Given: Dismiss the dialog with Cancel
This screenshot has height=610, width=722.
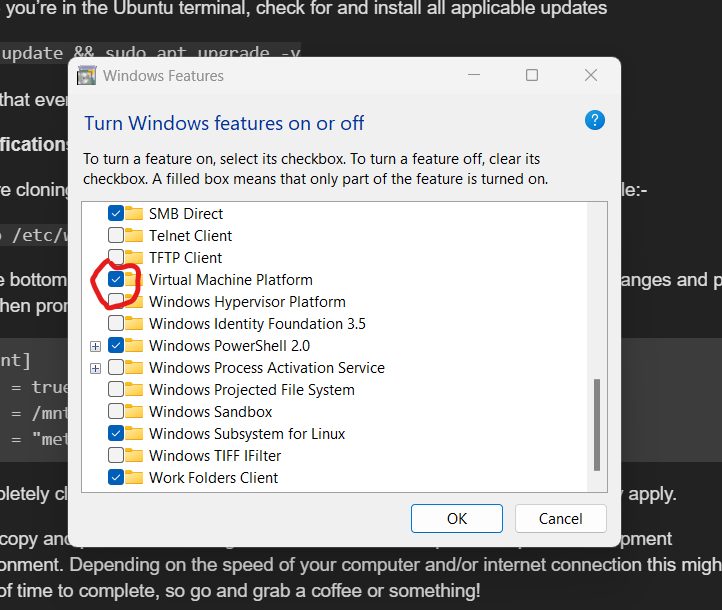Looking at the screenshot, I should [x=560, y=518].
